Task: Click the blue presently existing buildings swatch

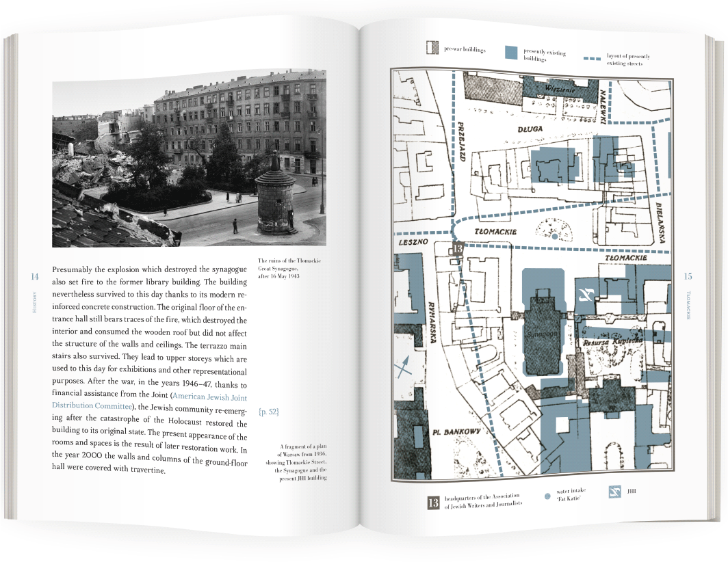Action: click(510, 53)
